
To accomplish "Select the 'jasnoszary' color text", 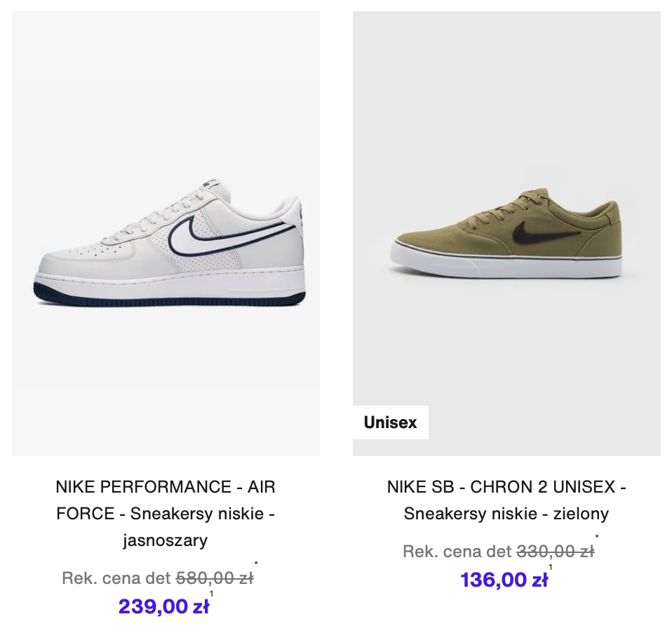I will (x=166, y=540).
